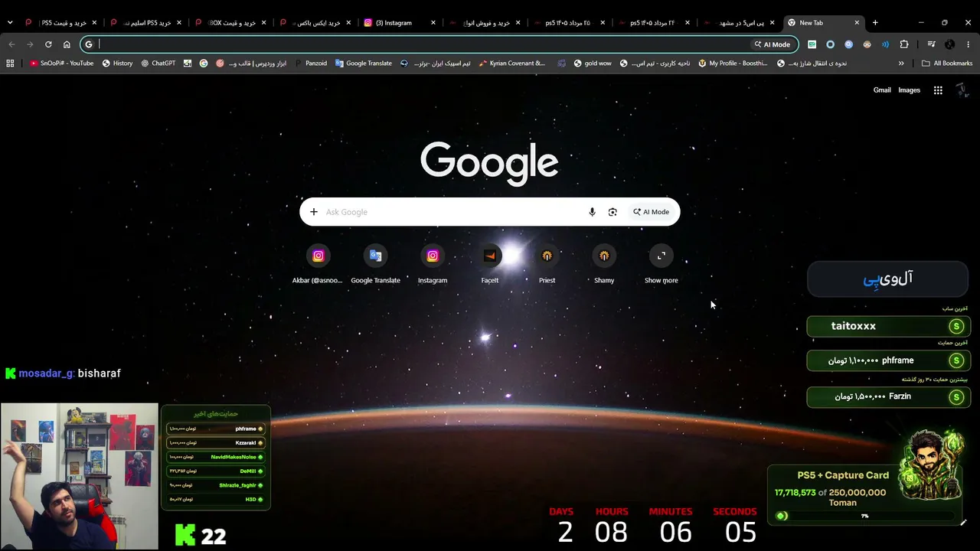Click the NavidMakesNoise supporter entry
Screen dimensions: 980x551
[x=215, y=457]
